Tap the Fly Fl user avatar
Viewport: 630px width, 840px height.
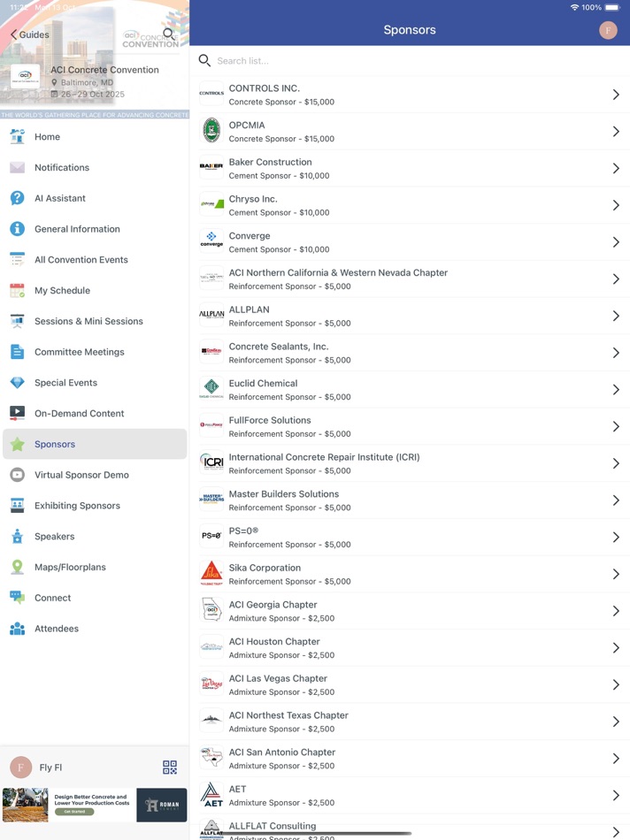click(21, 767)
